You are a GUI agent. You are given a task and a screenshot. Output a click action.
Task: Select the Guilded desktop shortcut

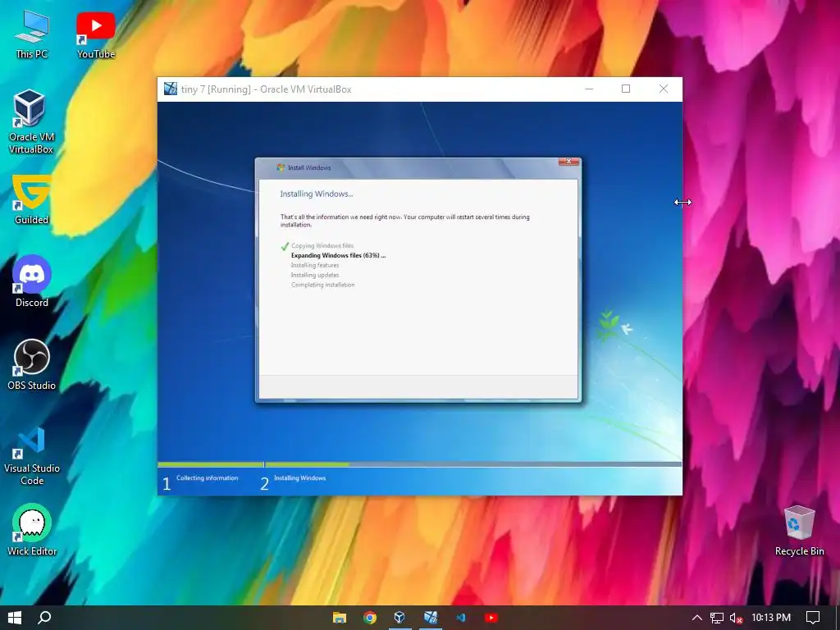point(32,199)
